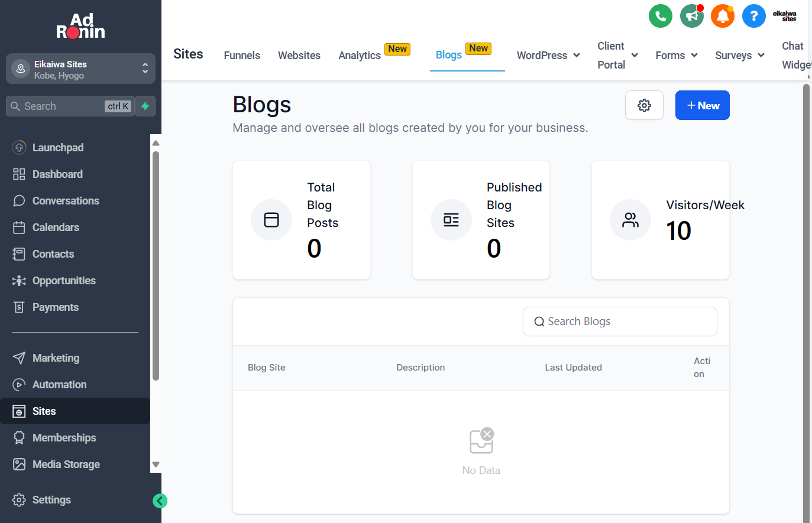Switch to the Websites tab
The height and width of the screenshot is (523, 812).
[x=299, y=56]
